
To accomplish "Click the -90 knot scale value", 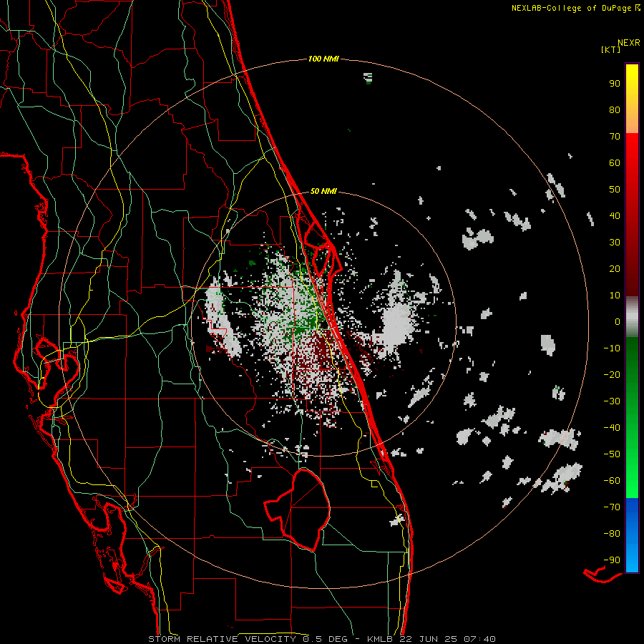I will coord(612,560).
